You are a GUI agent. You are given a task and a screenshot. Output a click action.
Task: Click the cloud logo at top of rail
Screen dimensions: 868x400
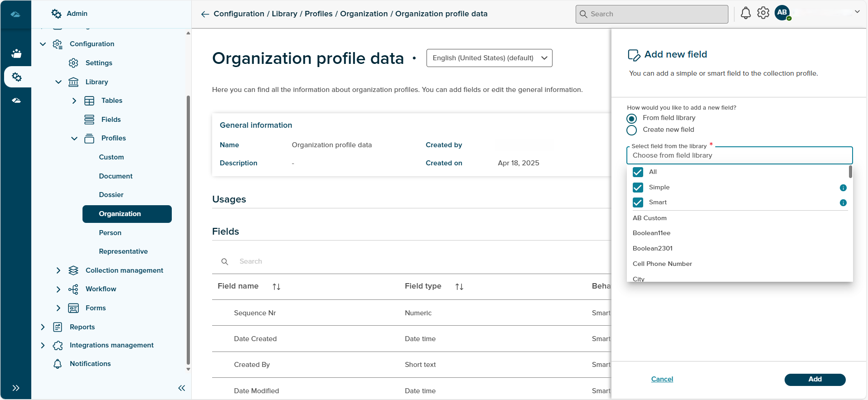(x=16, y=14)
